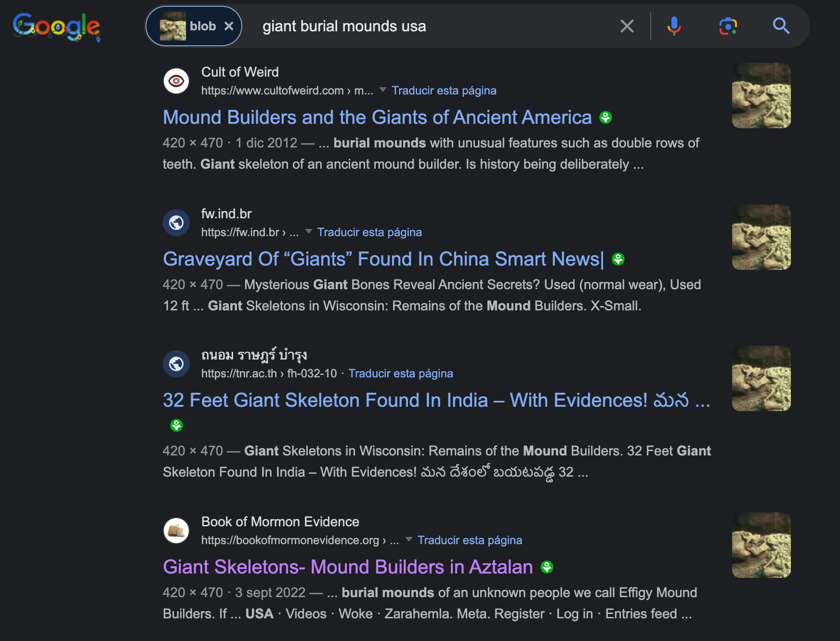Open thumbnail for Graveyard Of Giants result
This screenshot has width=840, height=641.
[761, 237]
